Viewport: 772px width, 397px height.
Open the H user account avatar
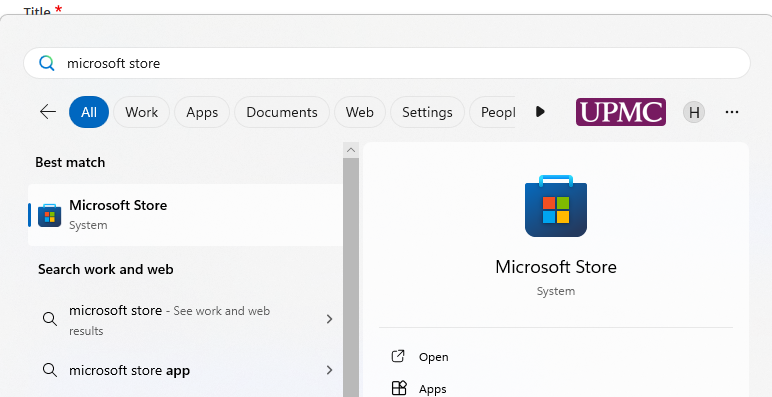[x=694, y=112]
